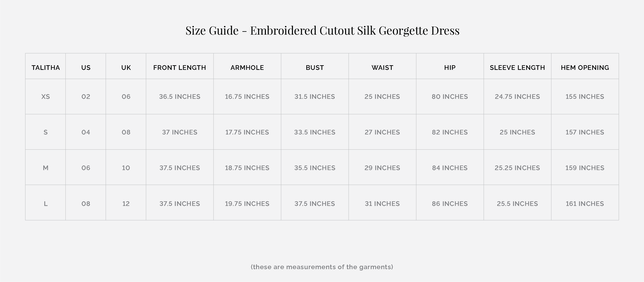The image size is (644, 282).
Task: Click the 35.5 INCHES bust cell
Action: [314, 168]
